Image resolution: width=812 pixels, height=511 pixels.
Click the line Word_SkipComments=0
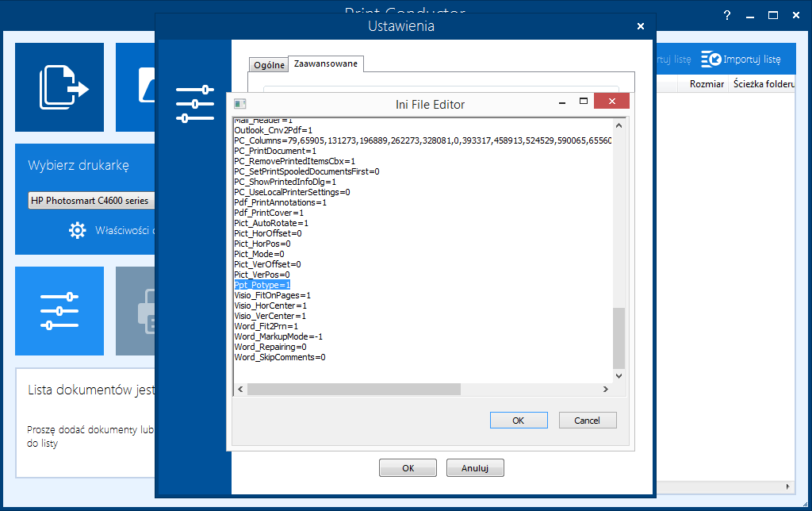tap(280, 358)
